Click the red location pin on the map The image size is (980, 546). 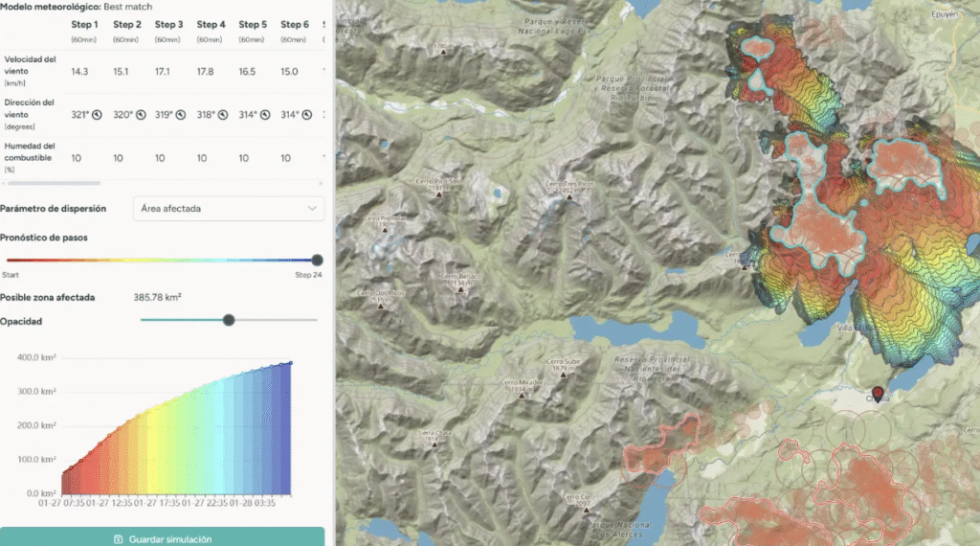coord(879,391)
